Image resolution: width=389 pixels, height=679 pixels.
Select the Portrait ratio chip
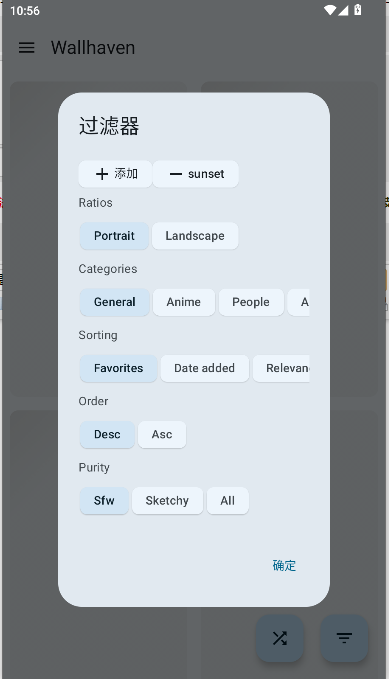[114, 236]
